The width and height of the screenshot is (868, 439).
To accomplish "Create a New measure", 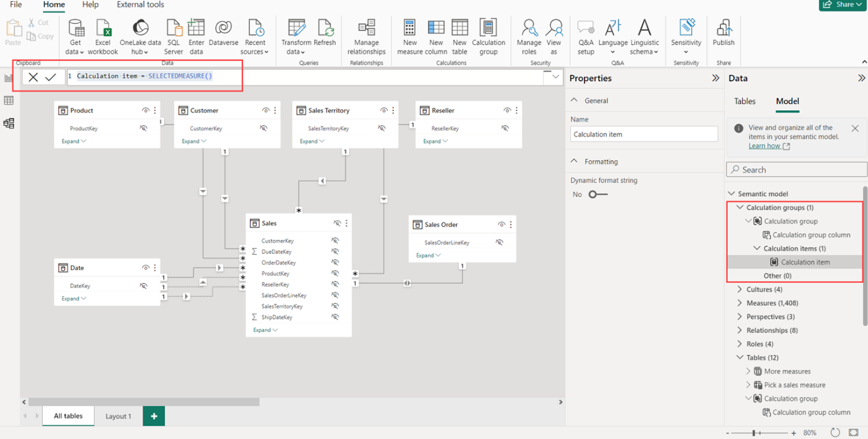I will (409, 37).
